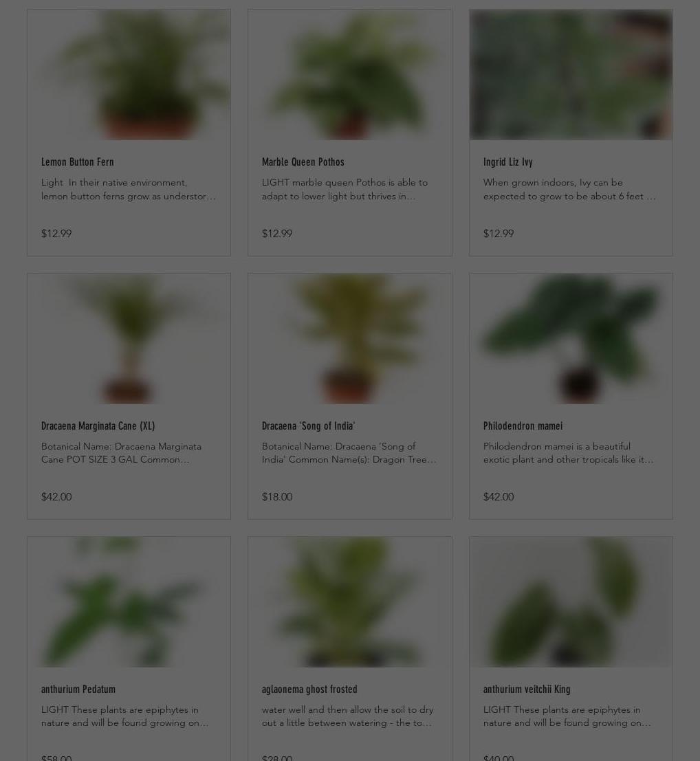Screen dimensions: 700x761
Task: Open the Lemon Button Fern product image
Action: click(129, 75)
